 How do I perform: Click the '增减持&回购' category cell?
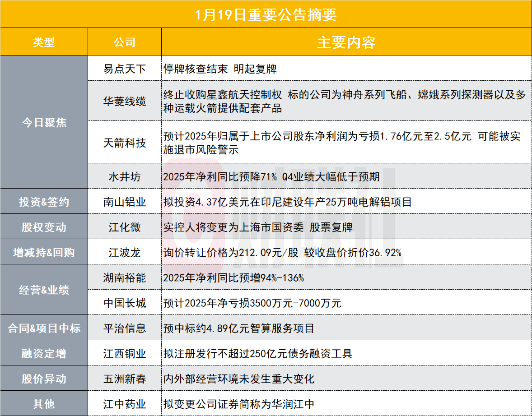tap(44, 253)
